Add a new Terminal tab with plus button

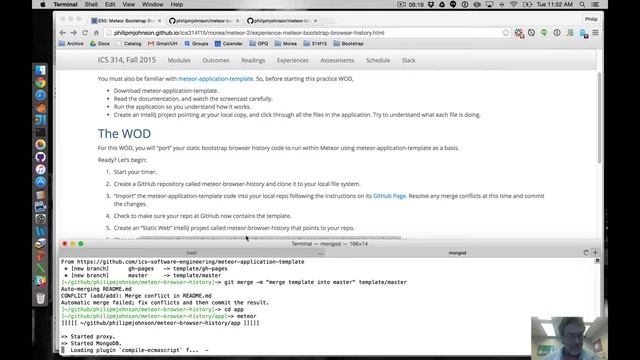595,253
